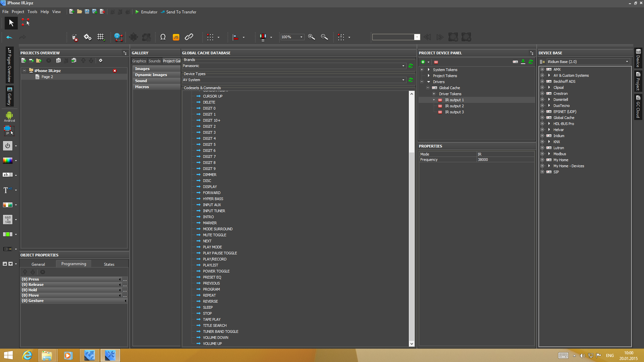The width and height of the screenshot is (644, 362).
Task: Open Internet Explorer from the taskbar
Action: pos(27,355)
